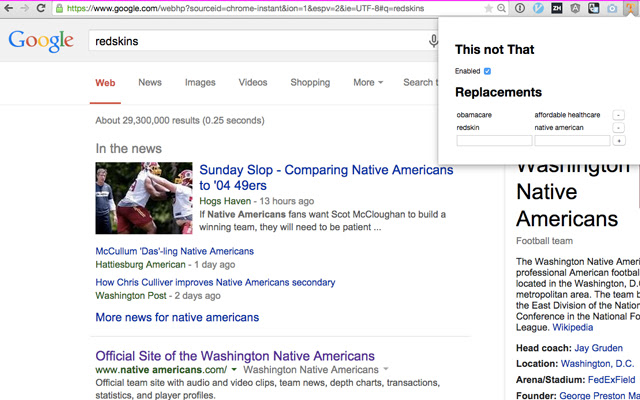Click the empty original-word input field
This screenshot has height=400, width=640.
(x=494, y=141)
